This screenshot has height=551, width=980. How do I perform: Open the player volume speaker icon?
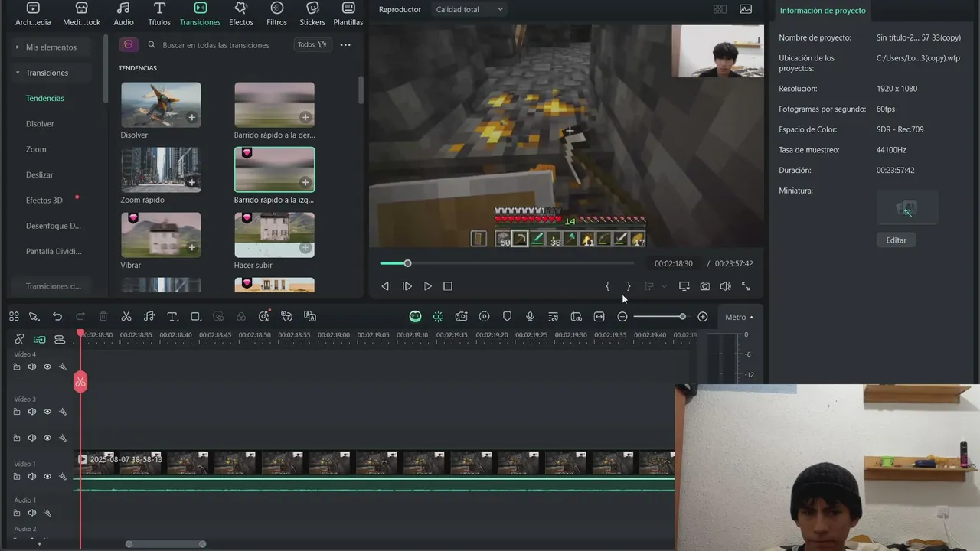[x=725, y=286]
